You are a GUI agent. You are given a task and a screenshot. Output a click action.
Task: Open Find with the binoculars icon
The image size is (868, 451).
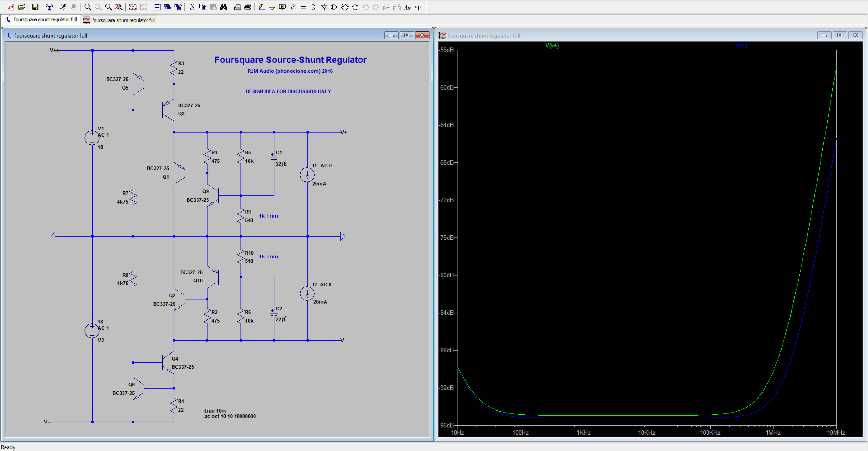[x=223, y=7]
